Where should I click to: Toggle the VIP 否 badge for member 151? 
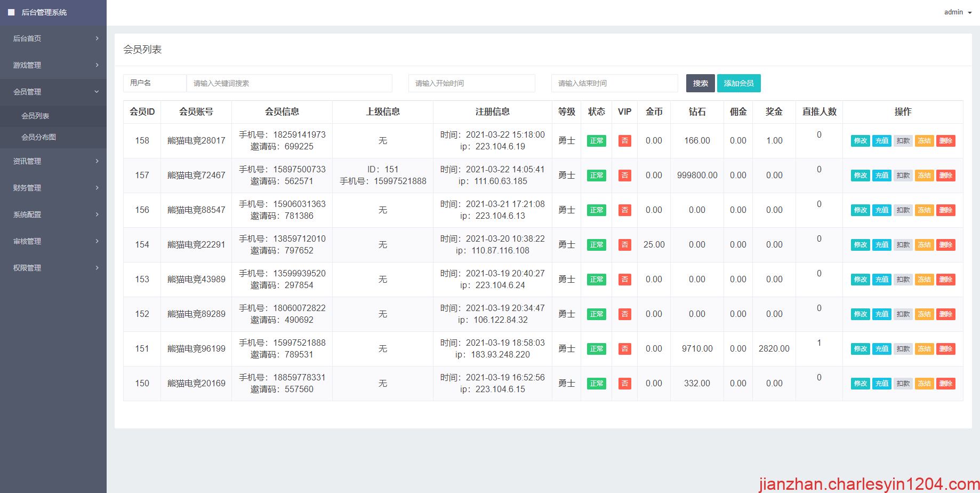[624, 349]
